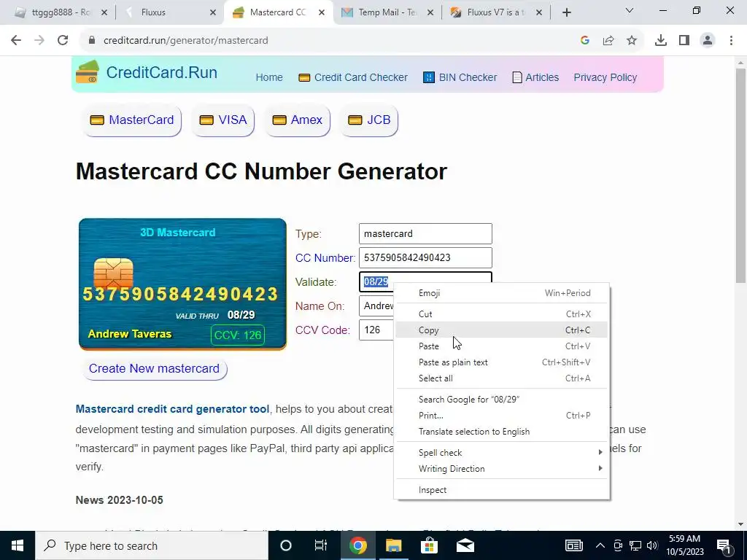This screenshot has height=560, width=747.
Task: Open the Chrome profile avatar
Action: 708,41
